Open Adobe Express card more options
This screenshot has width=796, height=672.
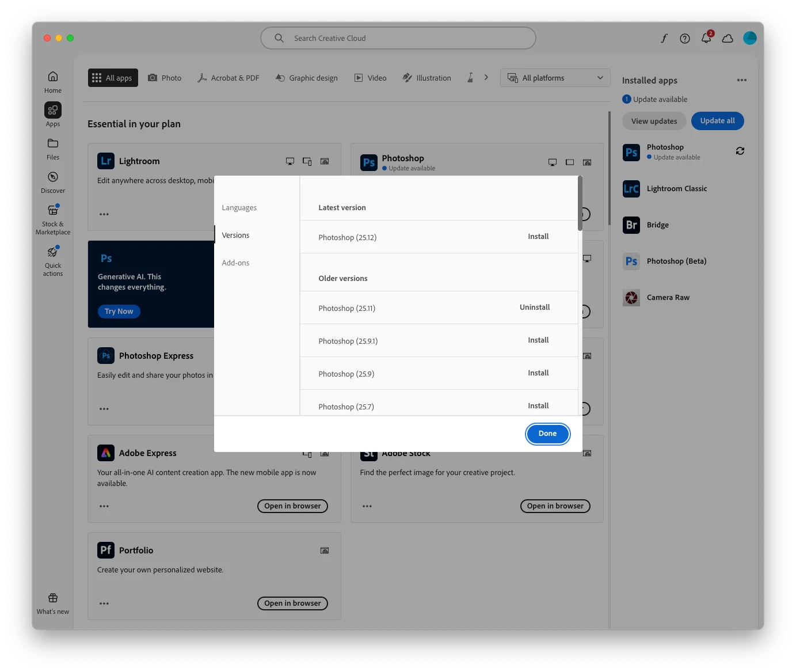[104, 506]
